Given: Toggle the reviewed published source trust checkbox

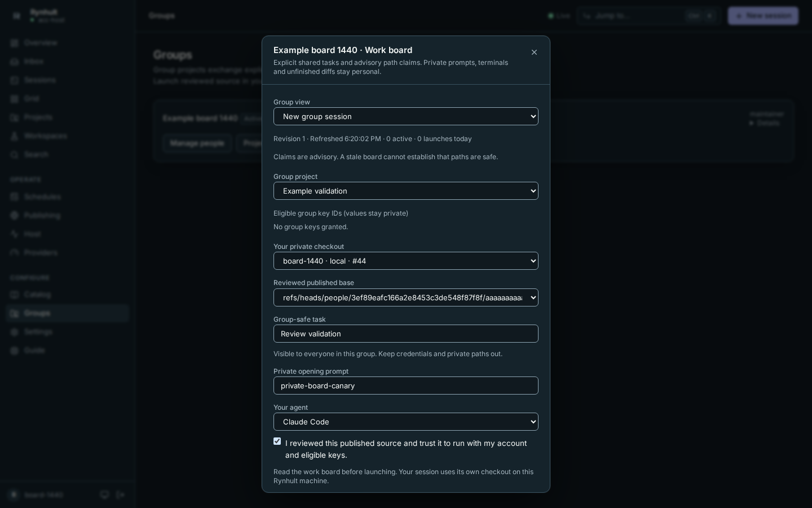Looking at the screenshot, I should click(277, 441).
